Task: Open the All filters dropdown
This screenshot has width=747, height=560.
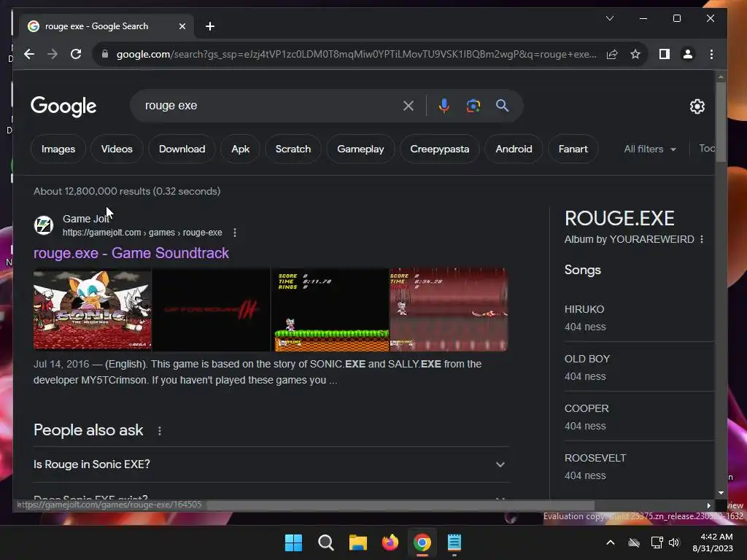Action: 650,149
